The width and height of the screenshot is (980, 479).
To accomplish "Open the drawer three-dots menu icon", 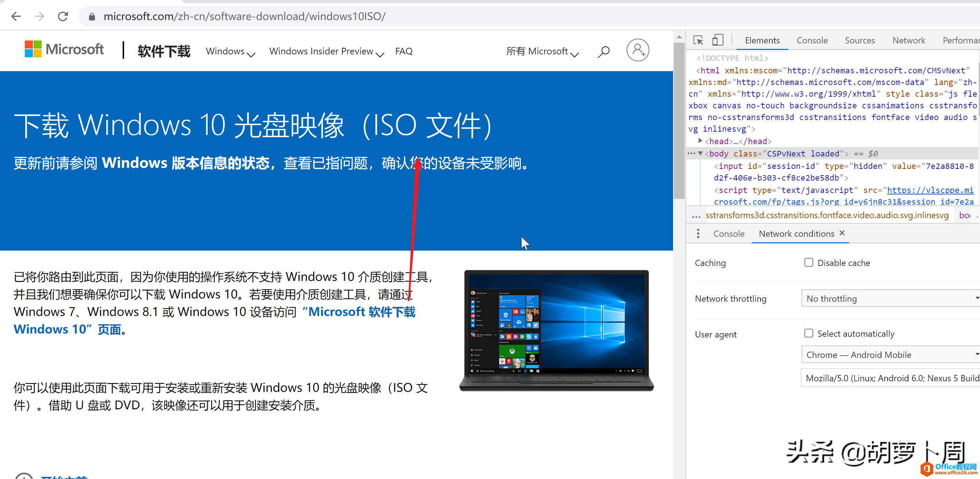I will [x=698, y=234].
